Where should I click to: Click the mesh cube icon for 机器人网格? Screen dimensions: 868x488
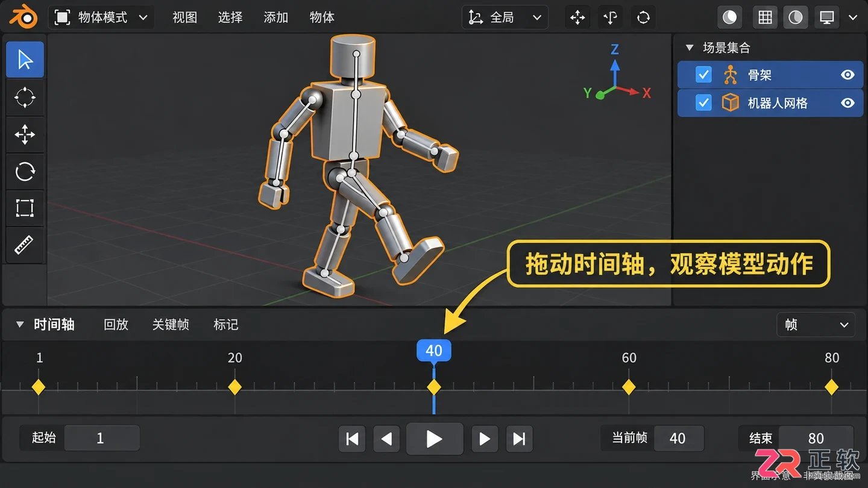point(731,102)
